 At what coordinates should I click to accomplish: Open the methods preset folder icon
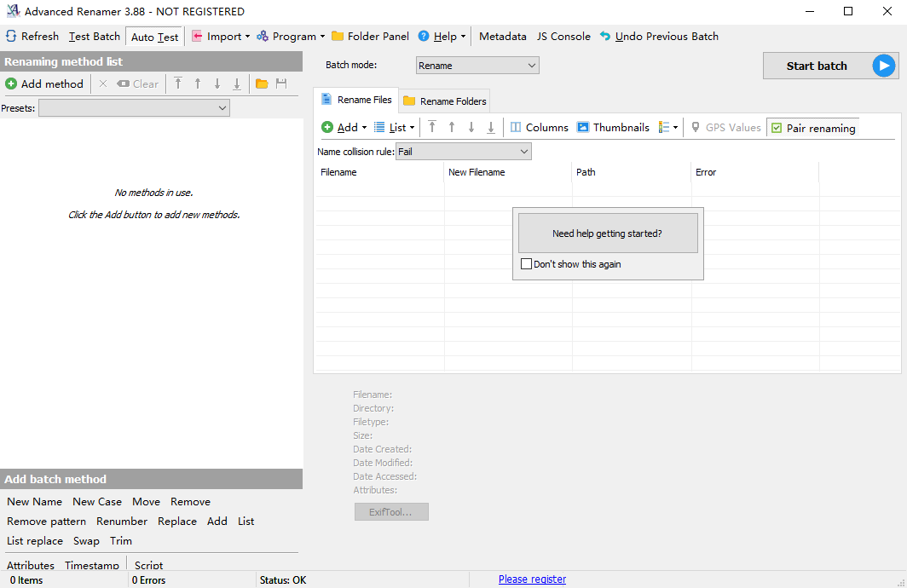point(262,84)
